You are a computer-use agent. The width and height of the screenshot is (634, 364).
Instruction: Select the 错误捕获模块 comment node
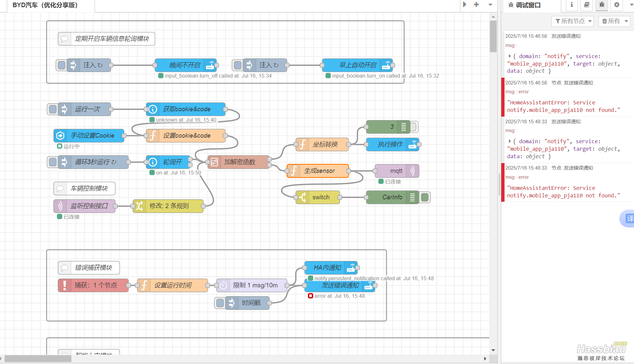click(x=89, y=268)
